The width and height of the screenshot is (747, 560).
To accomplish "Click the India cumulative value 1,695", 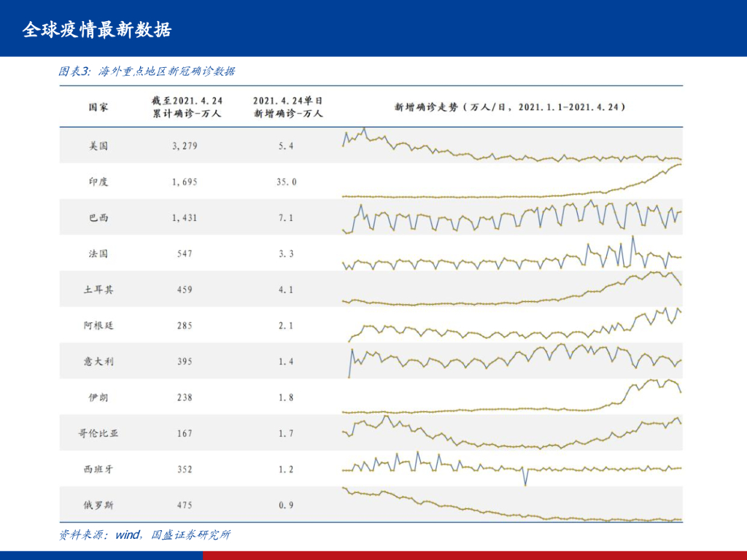I will click(185, 182).
